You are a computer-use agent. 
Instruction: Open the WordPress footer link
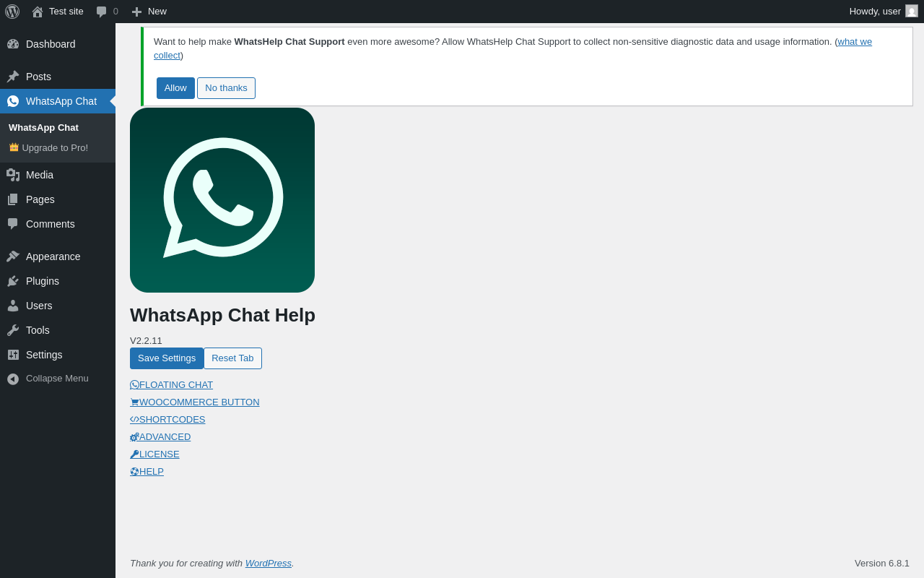tap(269, 564)
